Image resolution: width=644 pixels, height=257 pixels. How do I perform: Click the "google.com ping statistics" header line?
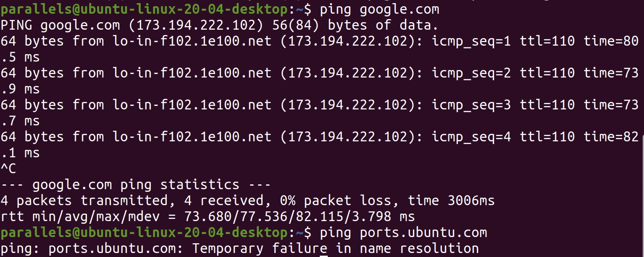(x=136, y=184)
